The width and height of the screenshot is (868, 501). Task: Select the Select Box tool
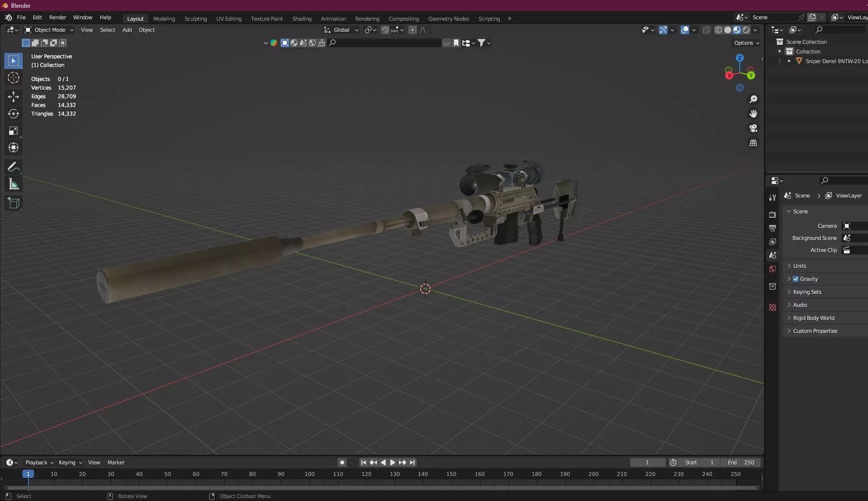tap(13, 61)
